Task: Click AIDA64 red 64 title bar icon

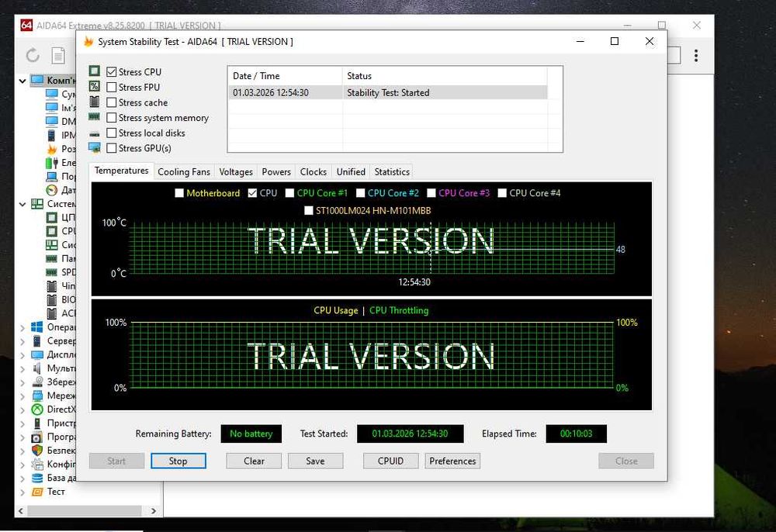Action: (26, 26)
